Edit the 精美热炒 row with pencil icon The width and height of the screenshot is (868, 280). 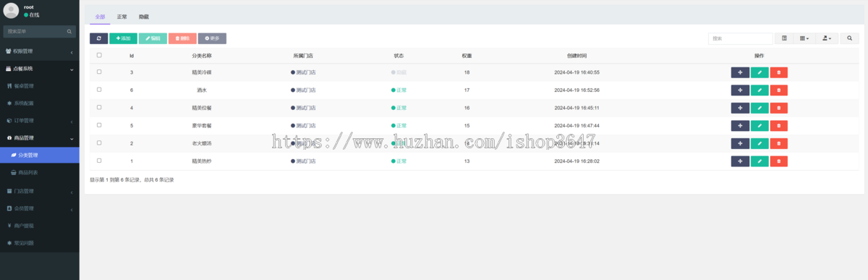pyautogui.click(x=759, y=161)
